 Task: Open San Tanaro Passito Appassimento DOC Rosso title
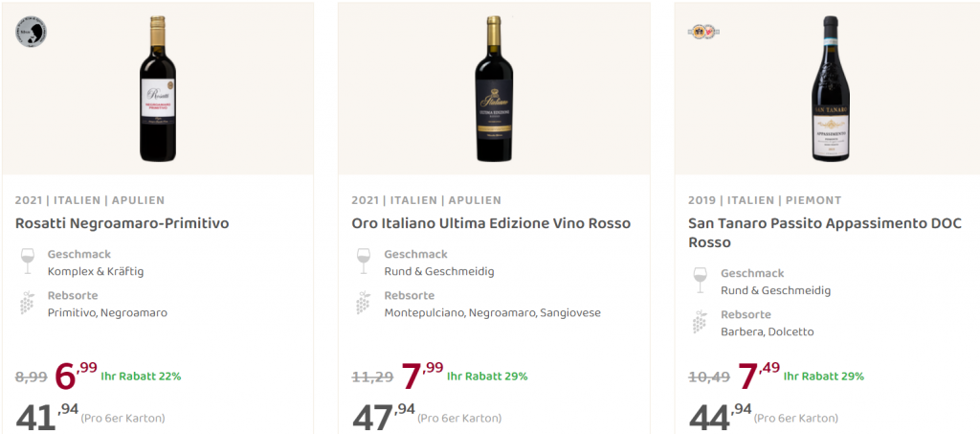824,233
